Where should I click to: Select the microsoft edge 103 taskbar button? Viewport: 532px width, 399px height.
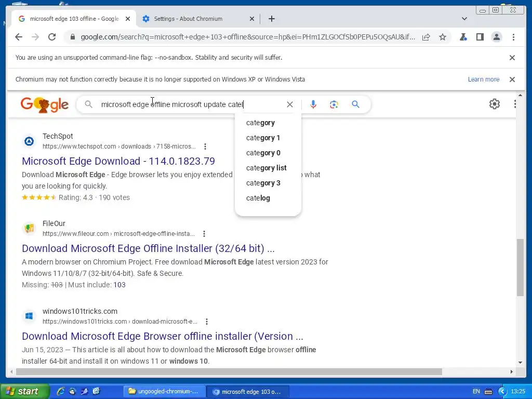(247, 392)
